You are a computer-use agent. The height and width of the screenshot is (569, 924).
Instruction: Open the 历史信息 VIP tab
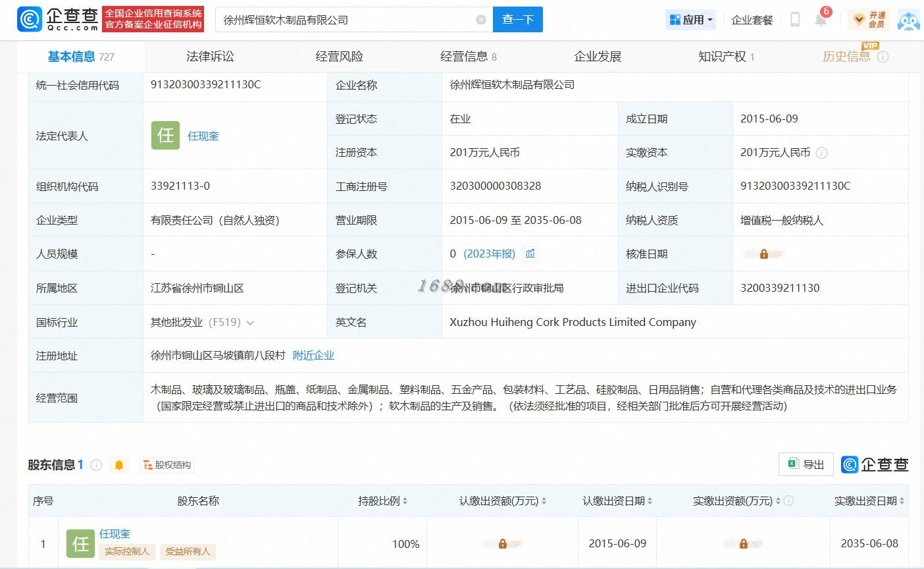[846, 57]
